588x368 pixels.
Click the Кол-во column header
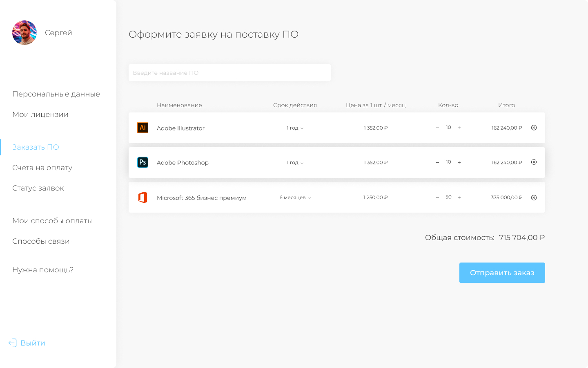448,105
